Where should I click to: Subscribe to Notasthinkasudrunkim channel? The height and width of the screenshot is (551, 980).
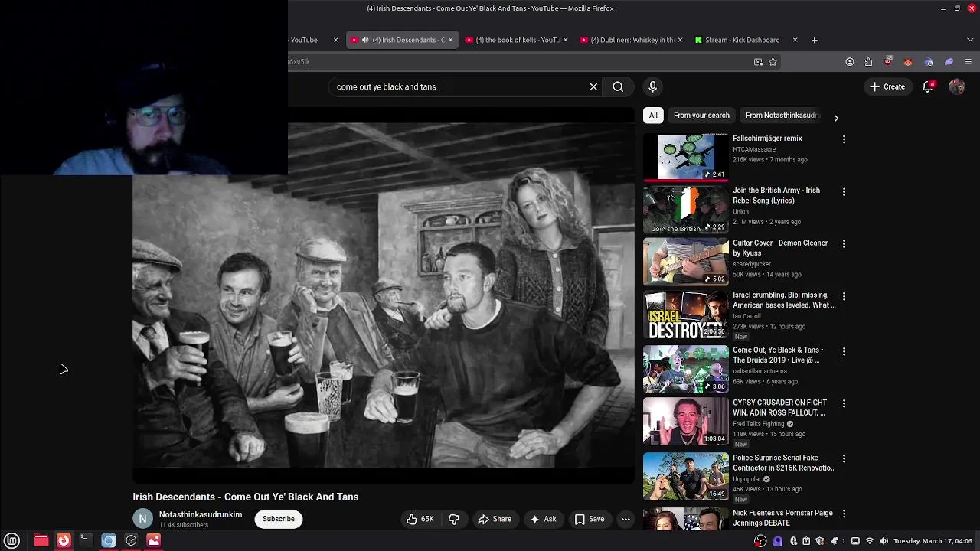pyautogui.click(x=279, y=519)
